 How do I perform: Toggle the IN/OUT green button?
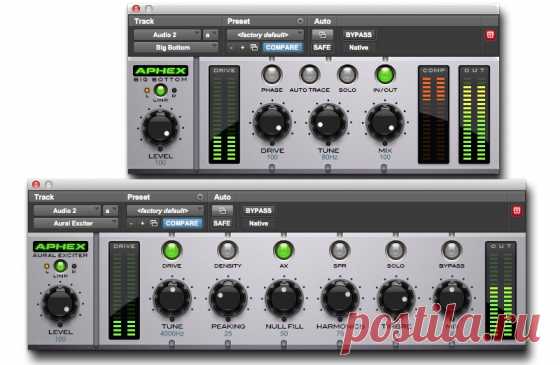click(385, 74)
